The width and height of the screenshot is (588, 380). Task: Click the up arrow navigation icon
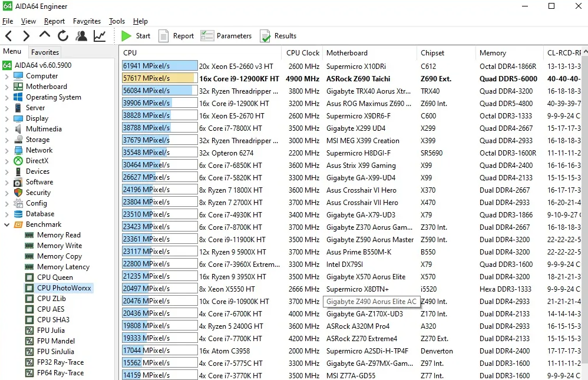45,35
